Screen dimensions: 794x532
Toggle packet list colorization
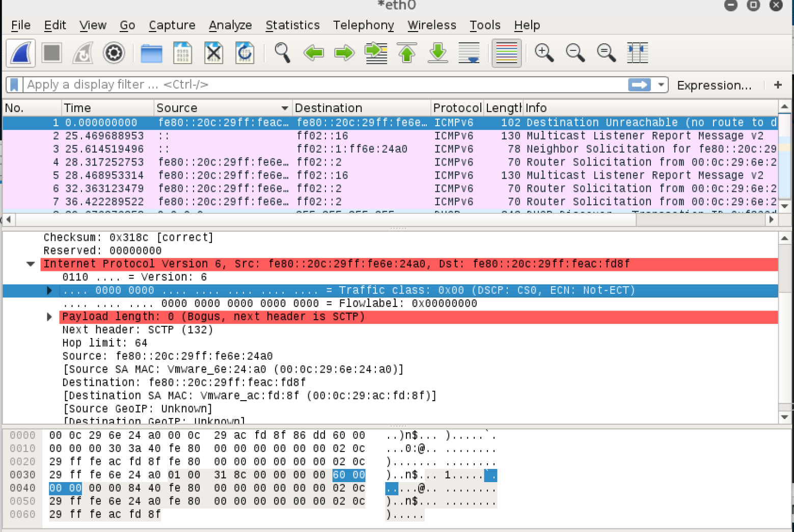coord(506,53)
